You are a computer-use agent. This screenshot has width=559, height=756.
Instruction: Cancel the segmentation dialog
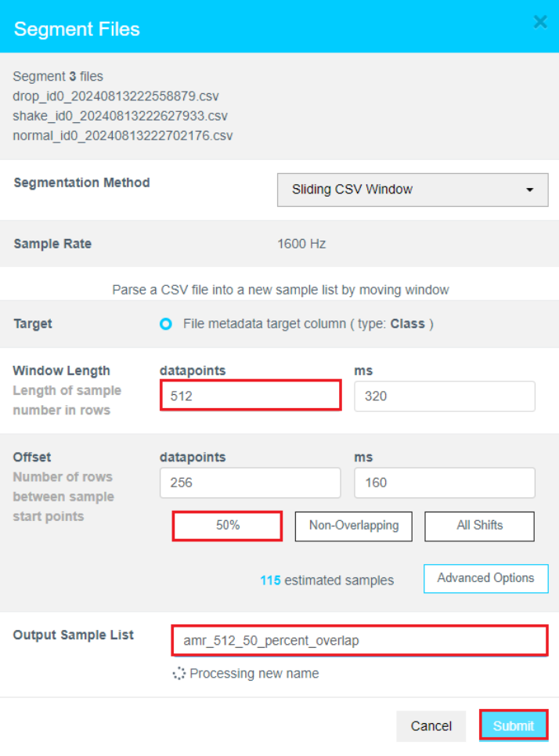[431, 725]
